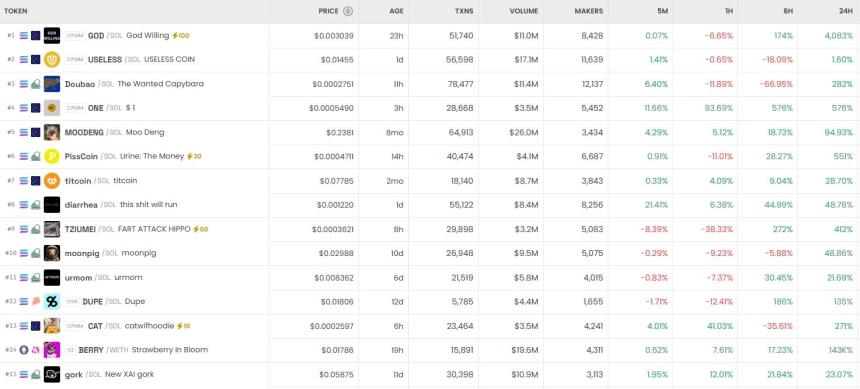The width and height of the screenshot is (860, 389).
Task: Click the DUPE percent sign logo
Action: click(x=52, y=302)
